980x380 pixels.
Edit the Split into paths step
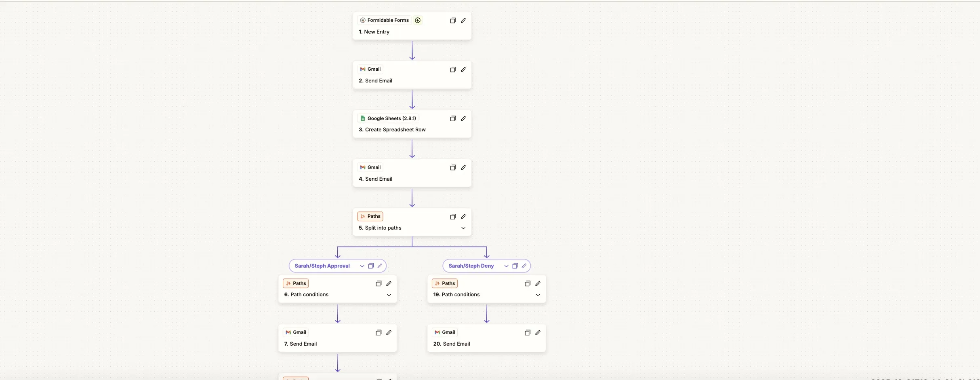click(x=463, y=216)
